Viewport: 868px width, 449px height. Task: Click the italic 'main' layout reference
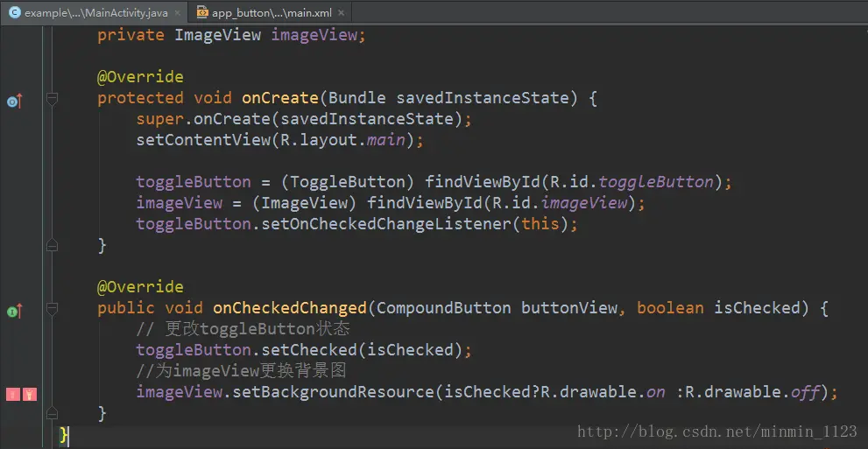385,140
